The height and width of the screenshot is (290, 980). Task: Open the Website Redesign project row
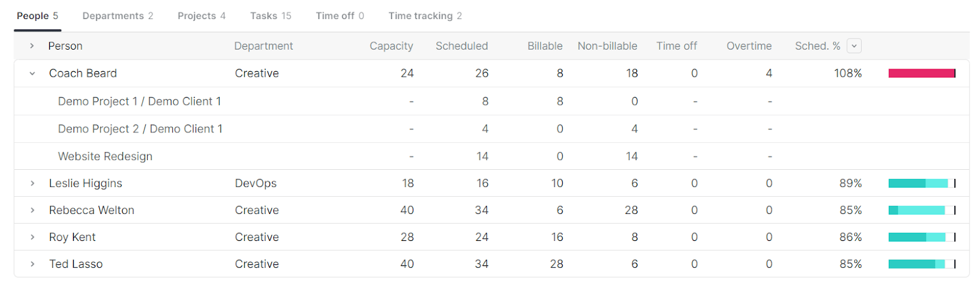105,156
